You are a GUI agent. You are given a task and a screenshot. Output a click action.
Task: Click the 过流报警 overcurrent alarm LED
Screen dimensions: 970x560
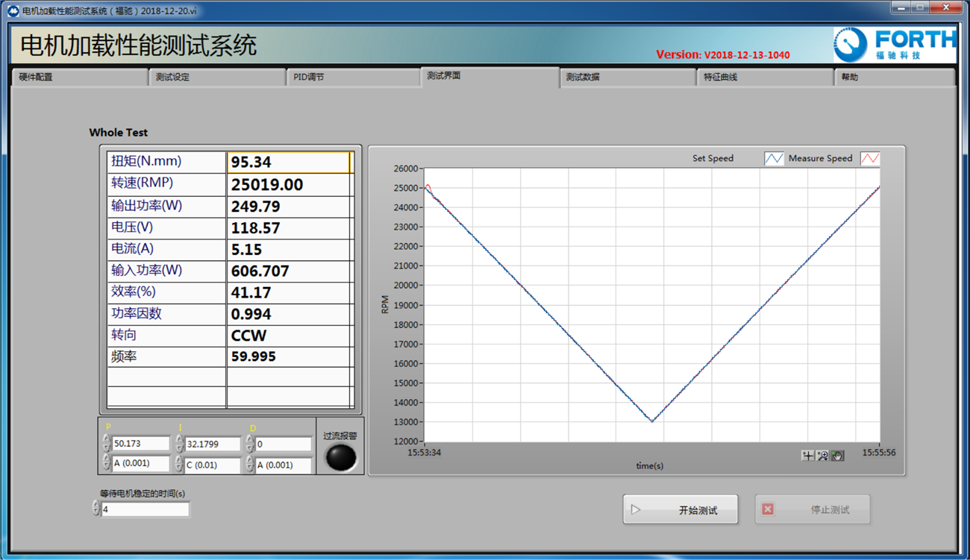[x=340, y=457]
